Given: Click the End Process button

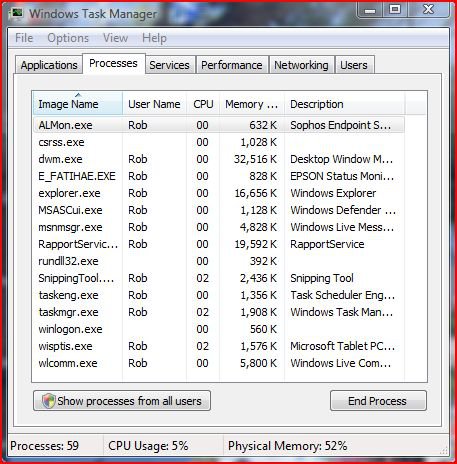Looking at the screenshot, I should 378,401.
